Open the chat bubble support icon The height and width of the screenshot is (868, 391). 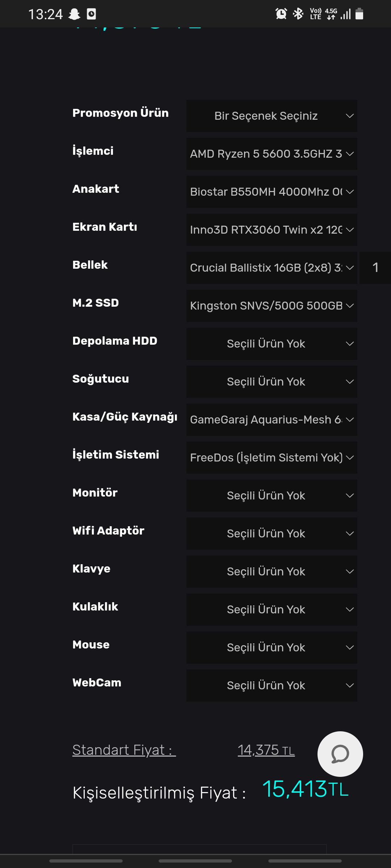[x=340, y=754]
